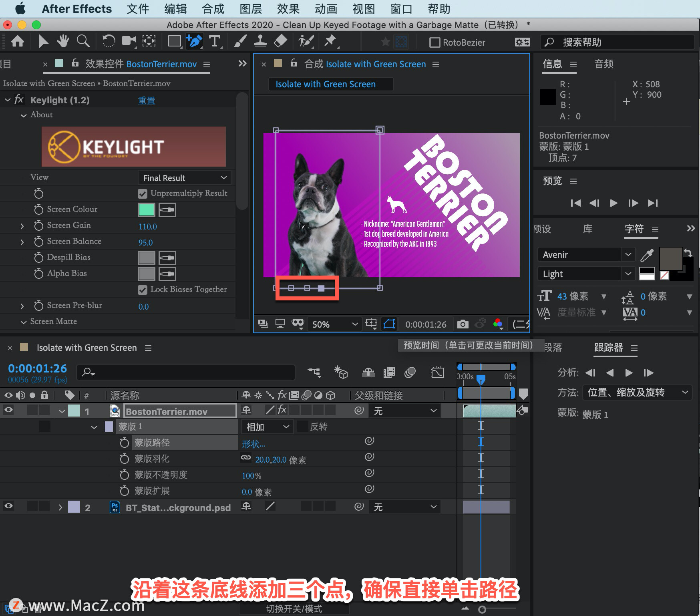Click the Alpha Bias eyedropper
Screen dimensions: 700x616
coord(167,274)
